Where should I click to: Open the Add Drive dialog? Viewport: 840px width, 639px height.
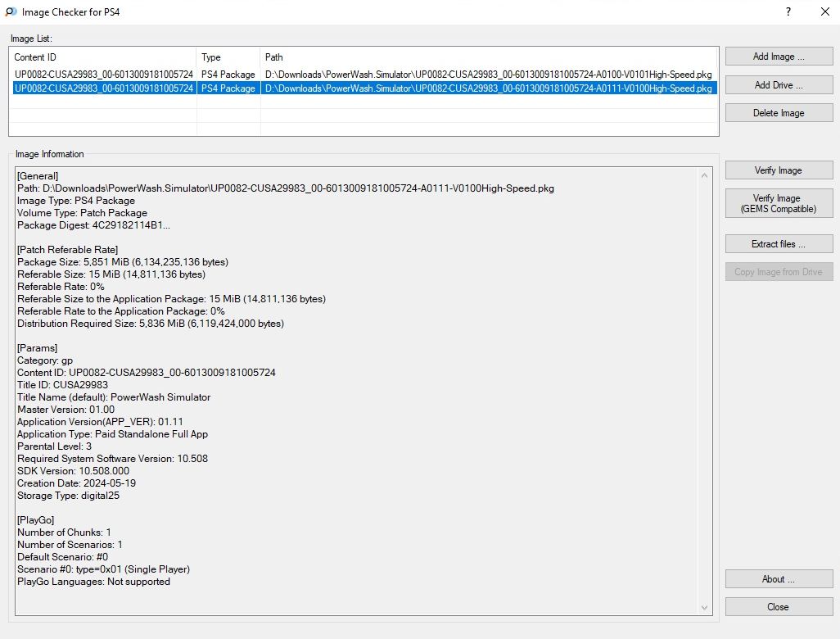tap(779, 84)
